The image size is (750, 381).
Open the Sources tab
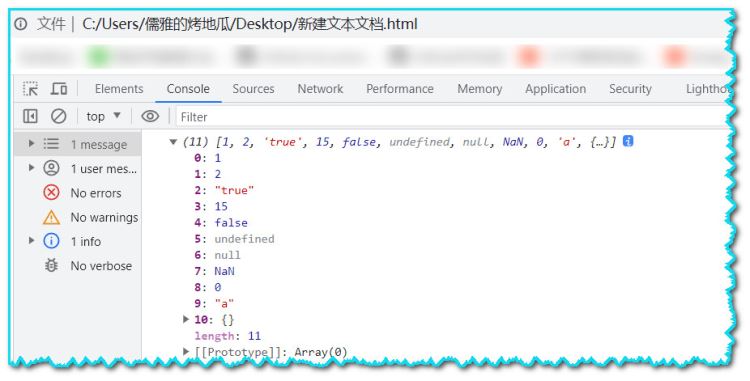click(x=254, y=89)
